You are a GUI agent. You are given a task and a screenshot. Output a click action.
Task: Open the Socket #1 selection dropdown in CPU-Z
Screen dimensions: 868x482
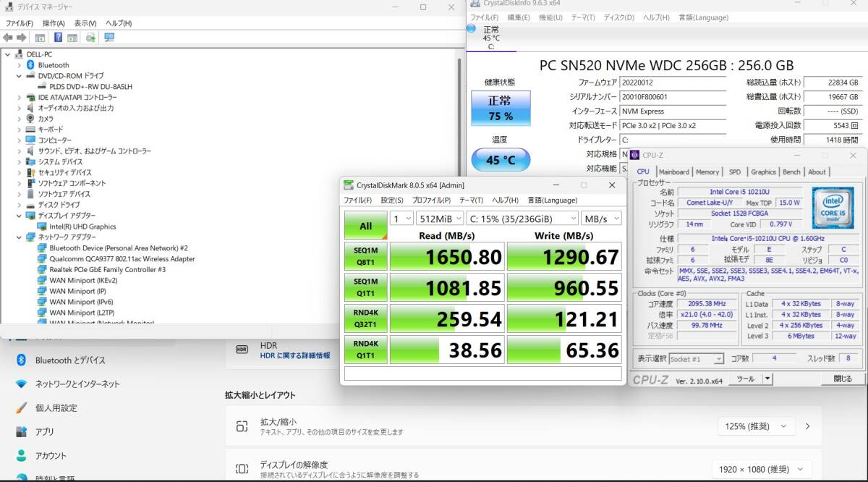696,359
